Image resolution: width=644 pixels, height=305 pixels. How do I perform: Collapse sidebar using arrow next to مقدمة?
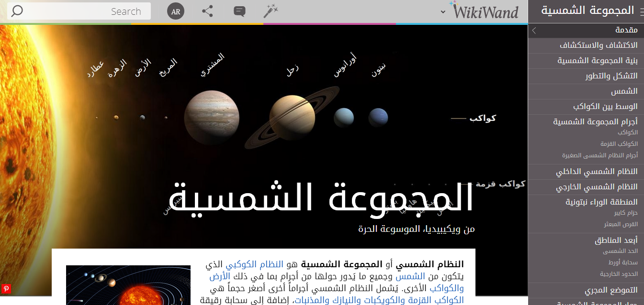(534, 30)
